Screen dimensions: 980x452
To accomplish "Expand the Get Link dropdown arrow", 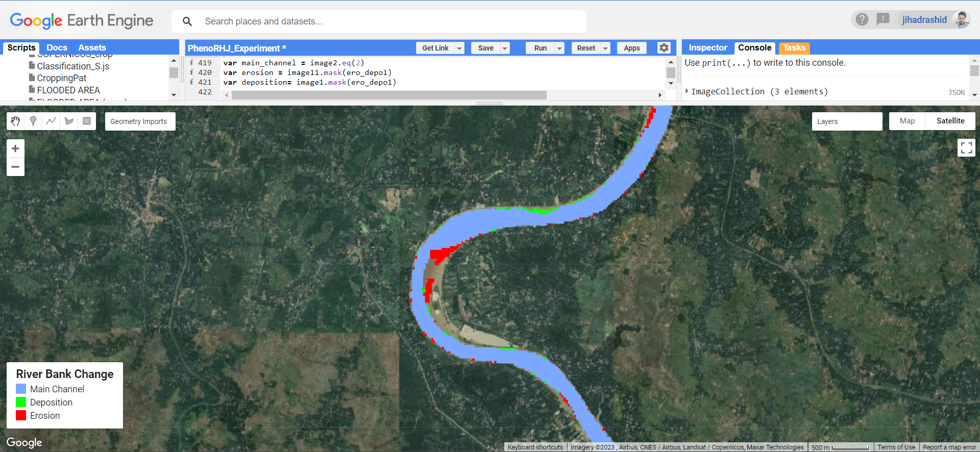I will click(459, 48).
